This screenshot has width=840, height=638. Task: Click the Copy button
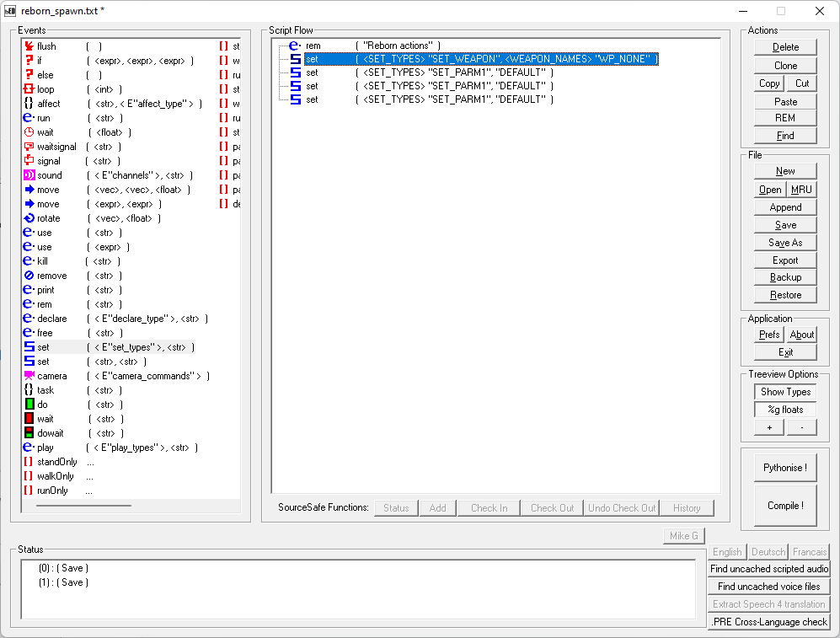pyautogui.click(x=769, y=83)
